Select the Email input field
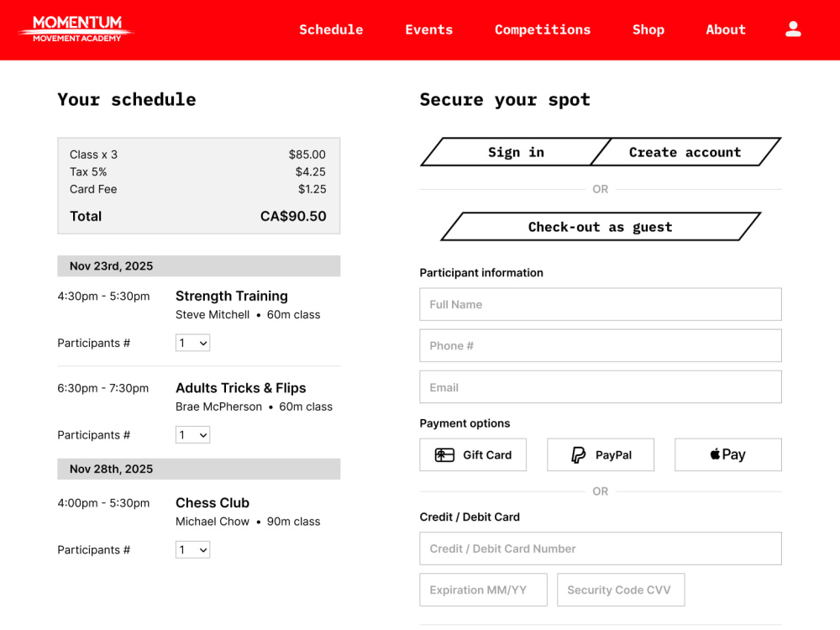 tap(600, 386)
